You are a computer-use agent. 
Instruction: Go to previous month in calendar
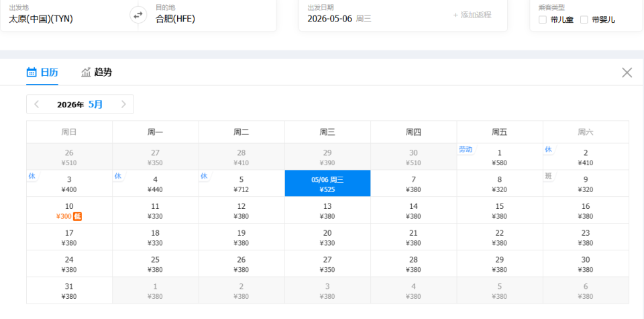click(36, 104)
